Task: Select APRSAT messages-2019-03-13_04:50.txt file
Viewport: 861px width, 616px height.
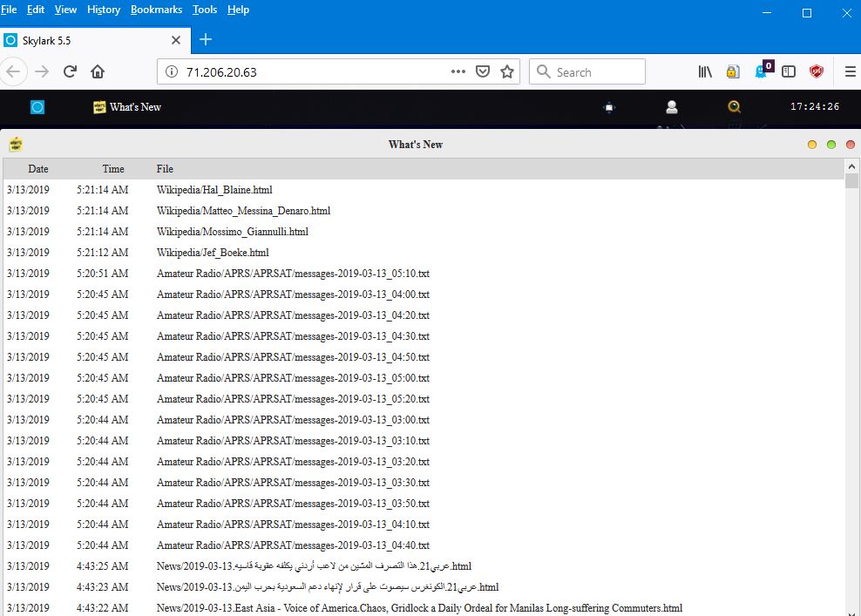Action: coord(293,357)
